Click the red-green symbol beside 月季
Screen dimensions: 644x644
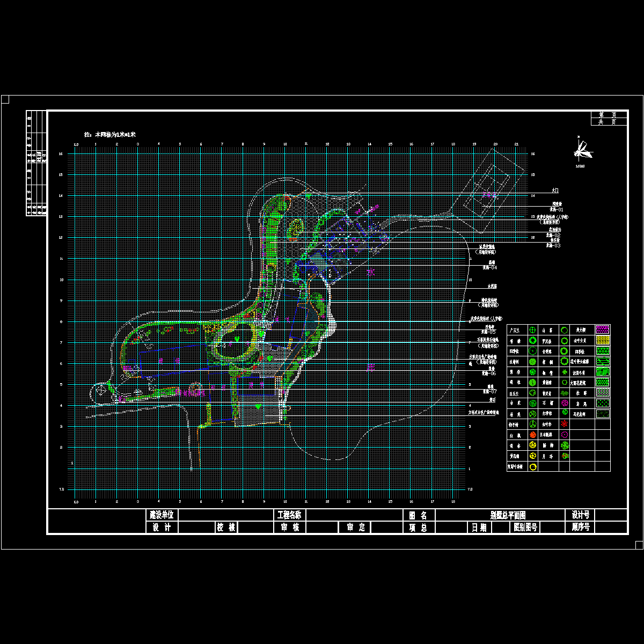565,456
